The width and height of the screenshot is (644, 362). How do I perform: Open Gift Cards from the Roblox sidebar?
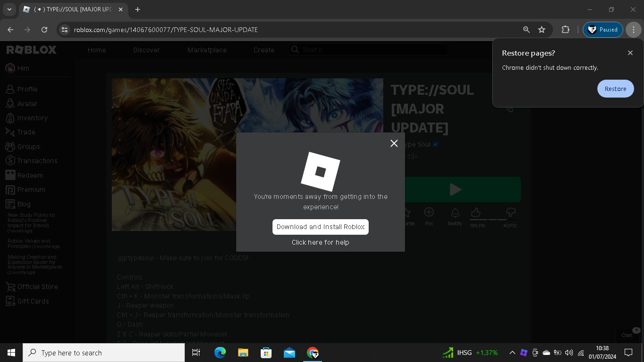coord(27,301)
